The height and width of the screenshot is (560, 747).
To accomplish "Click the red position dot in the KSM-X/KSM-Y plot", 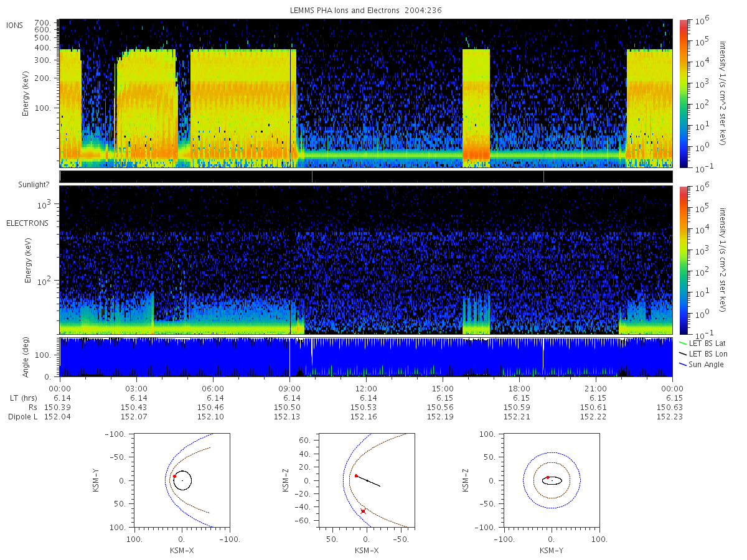I will point(174,477).
